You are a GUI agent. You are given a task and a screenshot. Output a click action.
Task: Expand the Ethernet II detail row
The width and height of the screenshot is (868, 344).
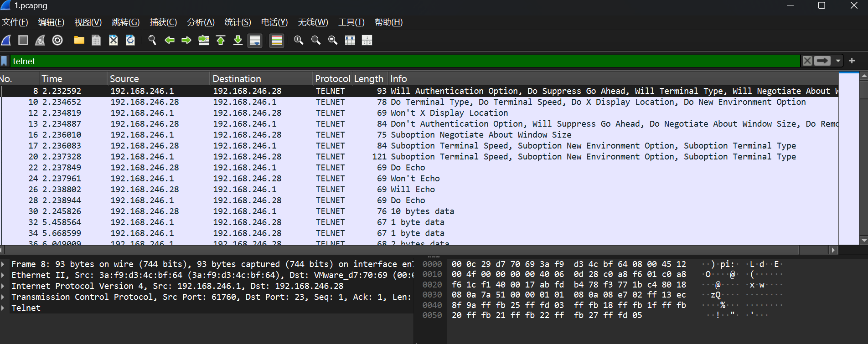pyautogui.click(x=3, y=275)
